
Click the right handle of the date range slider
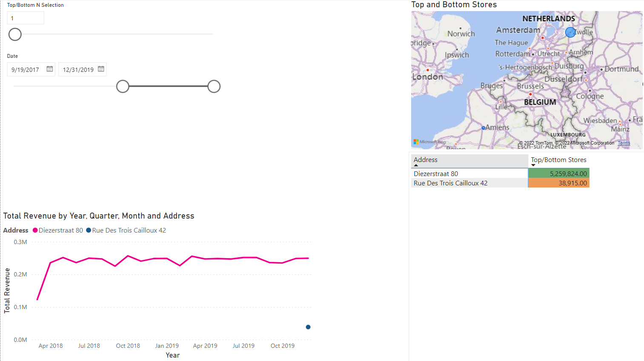[214, 86]
